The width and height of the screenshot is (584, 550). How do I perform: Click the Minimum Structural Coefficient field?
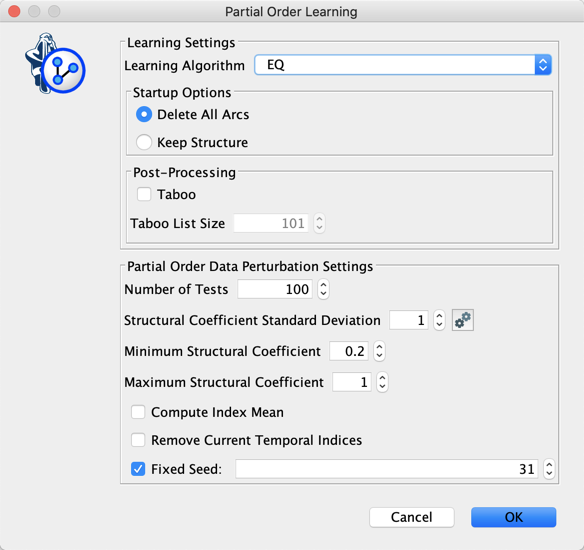[349, 351]
